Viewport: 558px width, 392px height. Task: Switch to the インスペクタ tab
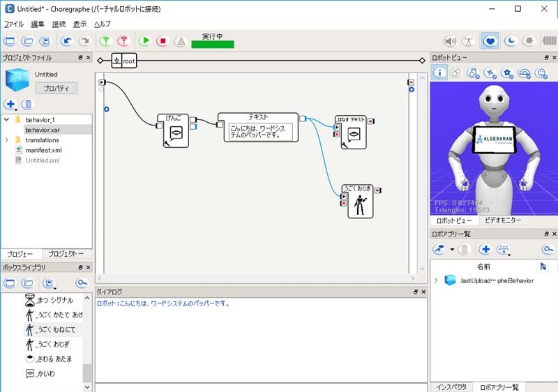(451, 386)
